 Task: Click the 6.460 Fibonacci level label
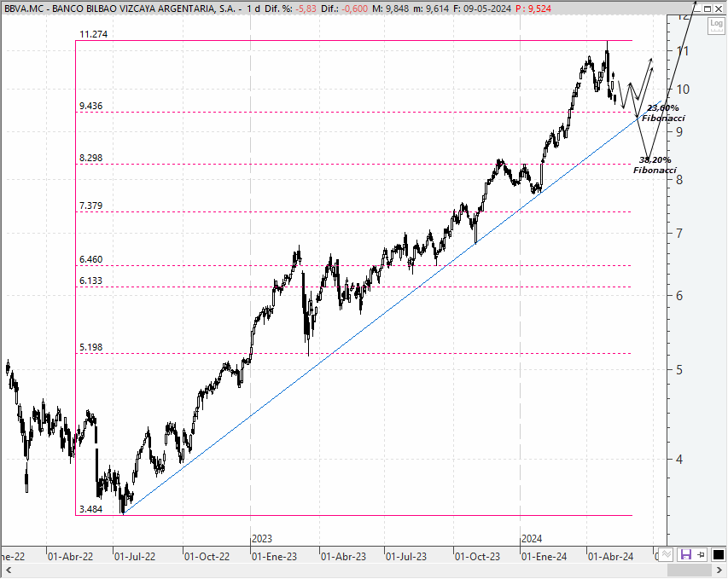91,259
